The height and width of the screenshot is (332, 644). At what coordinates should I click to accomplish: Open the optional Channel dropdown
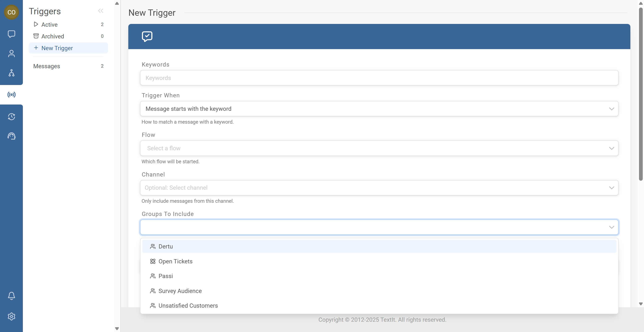pos(379,188)
